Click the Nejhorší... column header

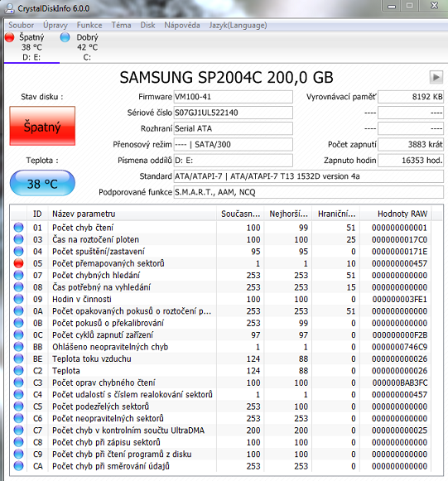tap(288, 214)
